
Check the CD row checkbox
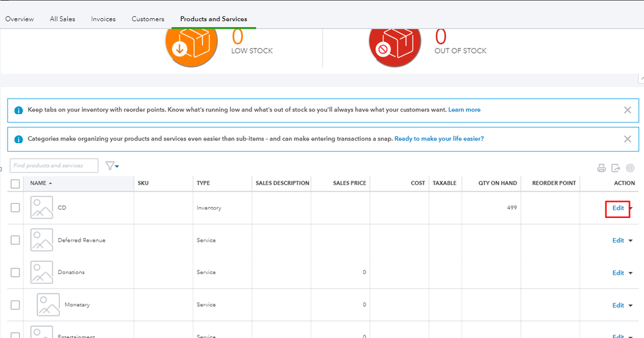click(15, 208)
